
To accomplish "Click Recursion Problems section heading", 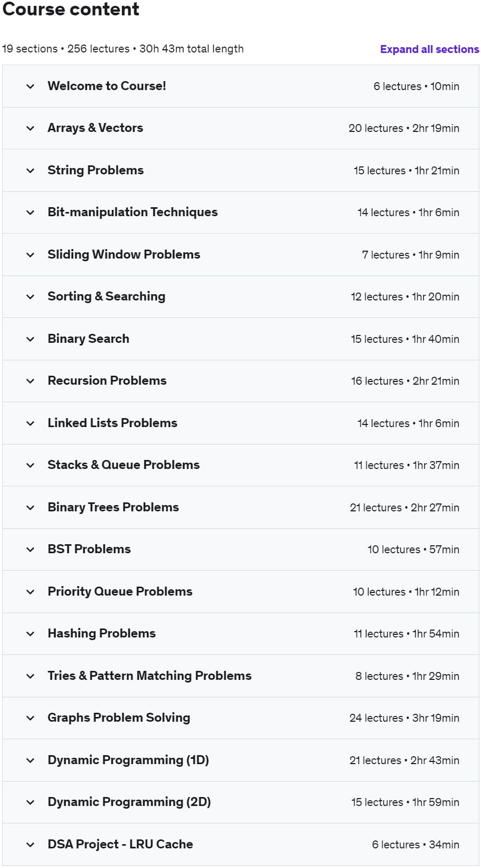I will (x=107, y=380).
